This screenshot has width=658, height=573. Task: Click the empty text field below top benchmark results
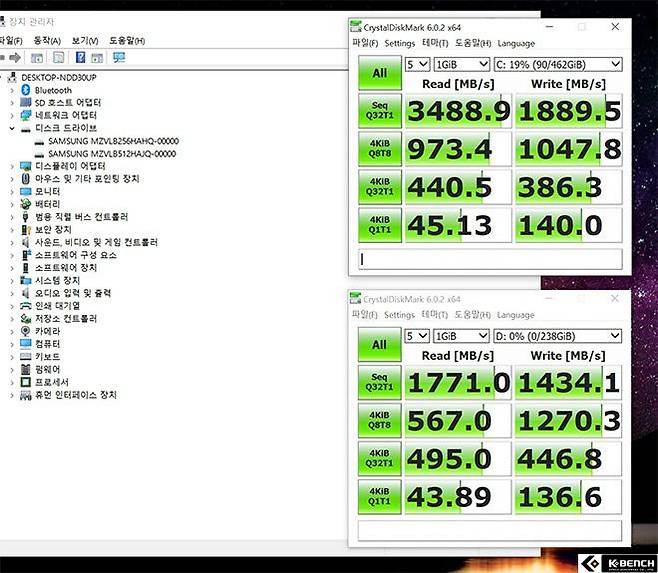click(x=490, y=259)
